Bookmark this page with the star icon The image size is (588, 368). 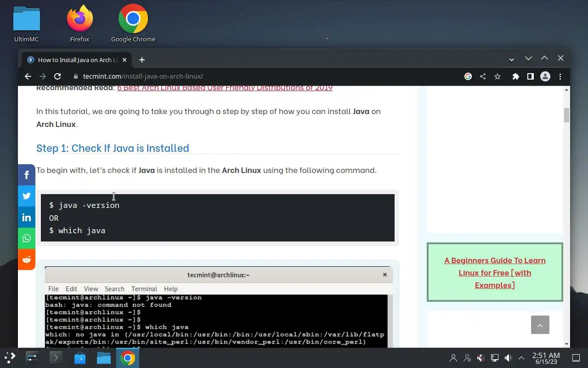[x=498, y=76]
